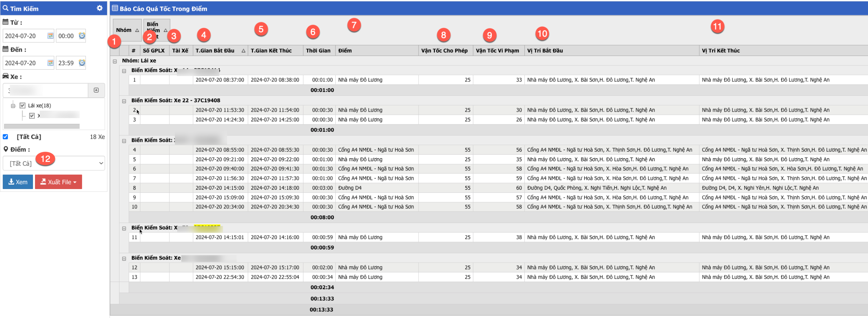Screen dimensions: 868x318
Task: Click the vehicle list collapse icon button
Action: (96, 90)
